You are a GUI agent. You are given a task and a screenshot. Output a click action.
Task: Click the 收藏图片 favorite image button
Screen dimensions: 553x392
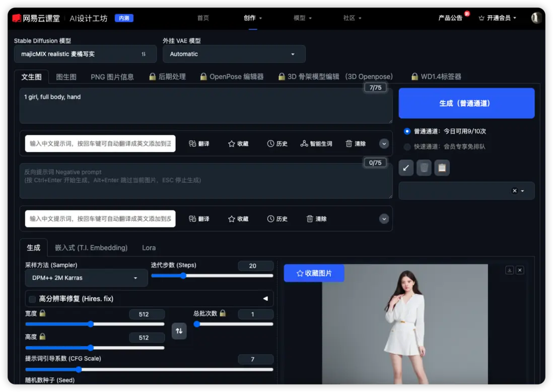pos(314,273)
